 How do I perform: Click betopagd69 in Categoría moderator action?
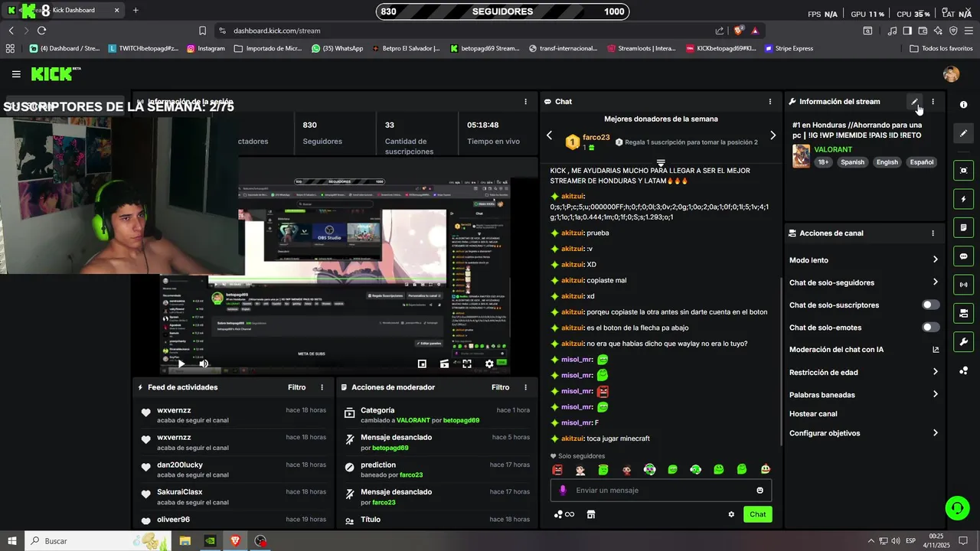point(461,420)
